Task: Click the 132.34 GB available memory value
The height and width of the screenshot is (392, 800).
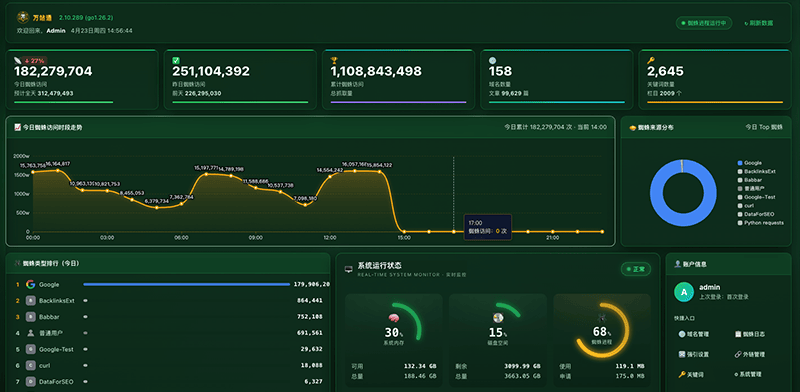Action: point(420,366)
